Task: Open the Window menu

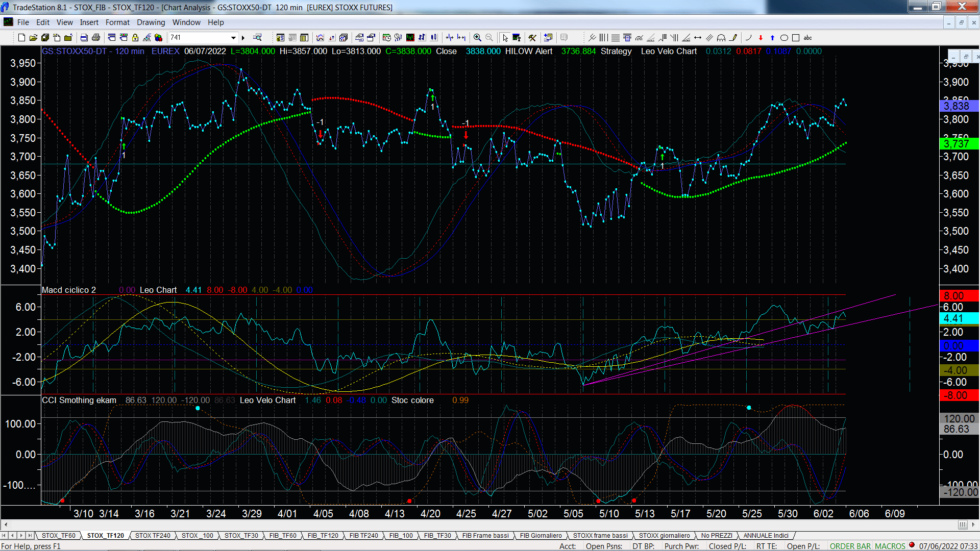Action: [186, 22]
